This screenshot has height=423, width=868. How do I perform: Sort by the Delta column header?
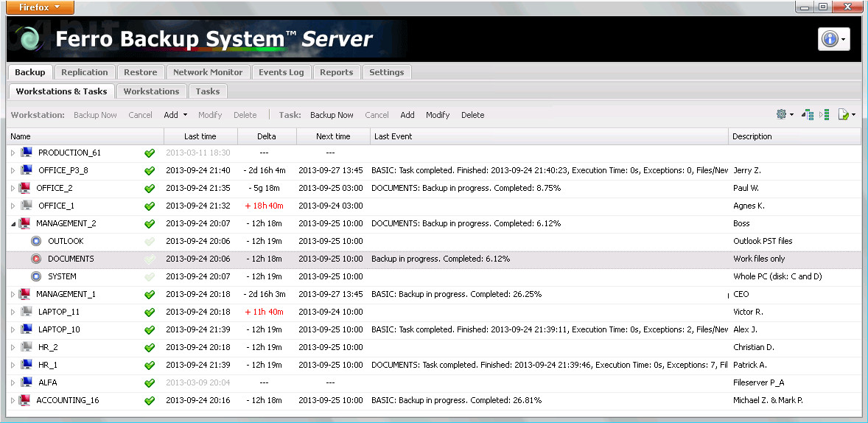pos(267,136)
